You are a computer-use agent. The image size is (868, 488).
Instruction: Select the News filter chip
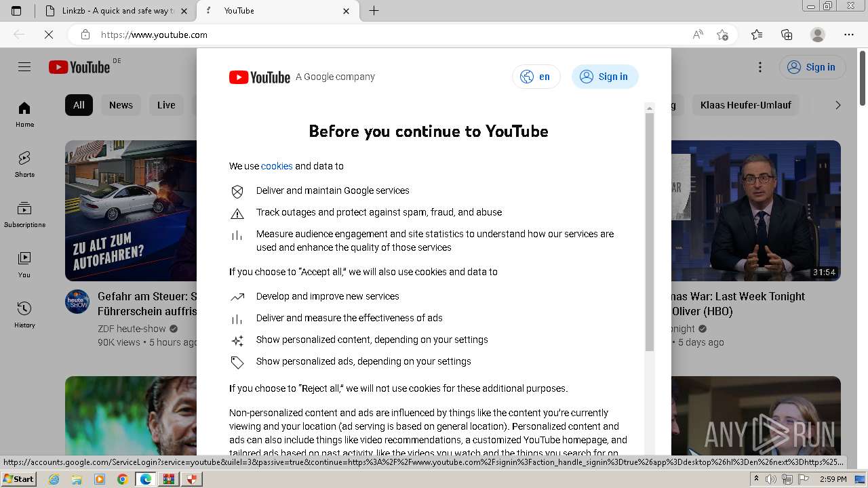tap(121, 105)
